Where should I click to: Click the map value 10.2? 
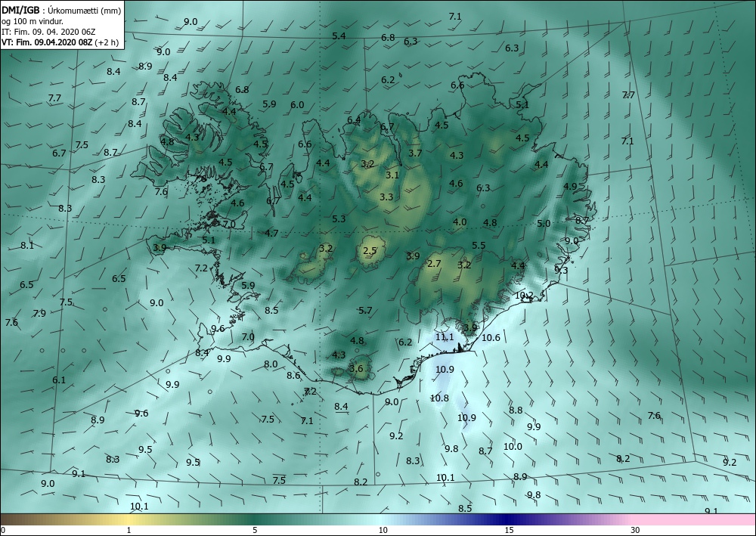click(524, 296)
